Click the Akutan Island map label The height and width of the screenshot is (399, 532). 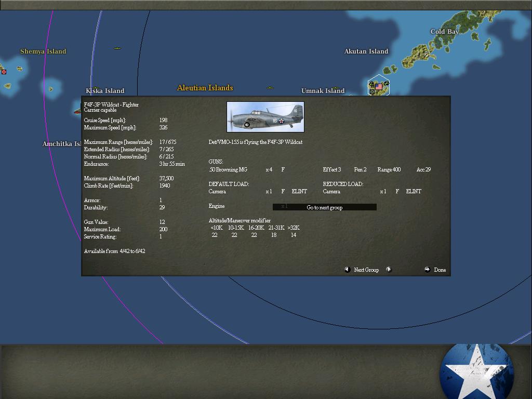(366, 51)
